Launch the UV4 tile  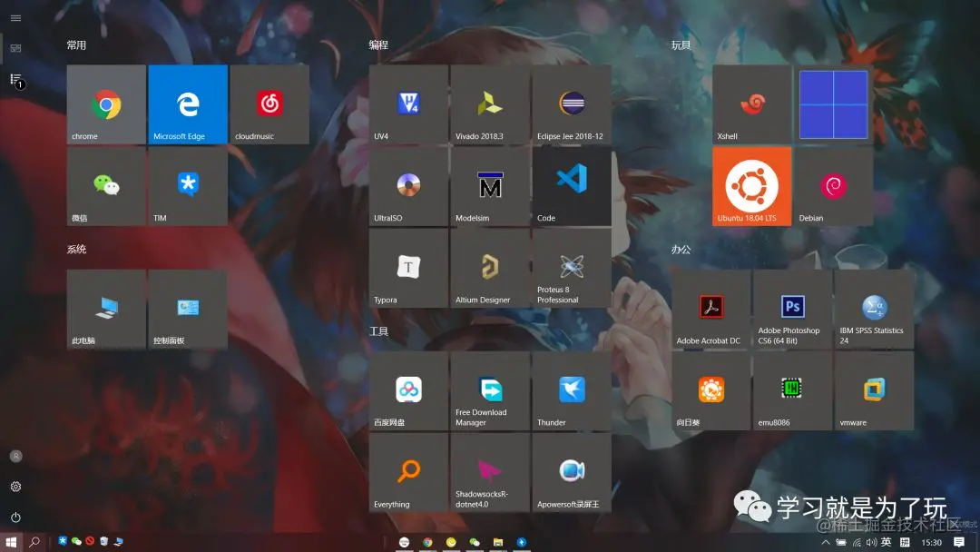tap(408, 104)
